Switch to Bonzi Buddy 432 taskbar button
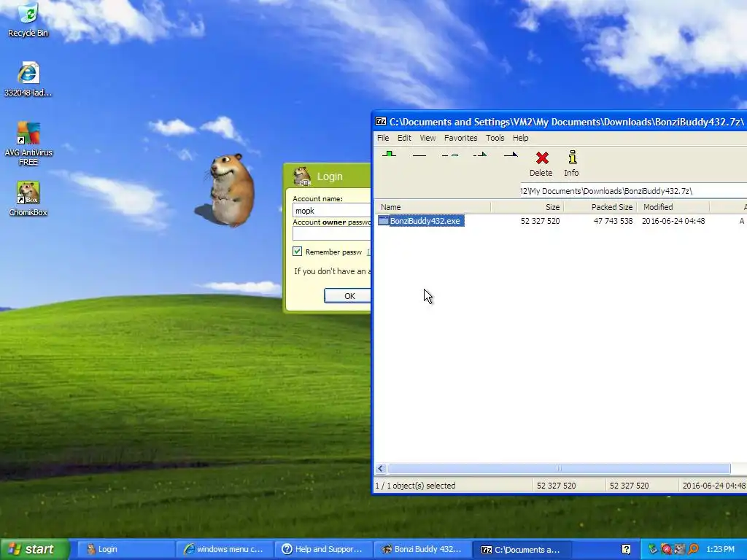 422,549
